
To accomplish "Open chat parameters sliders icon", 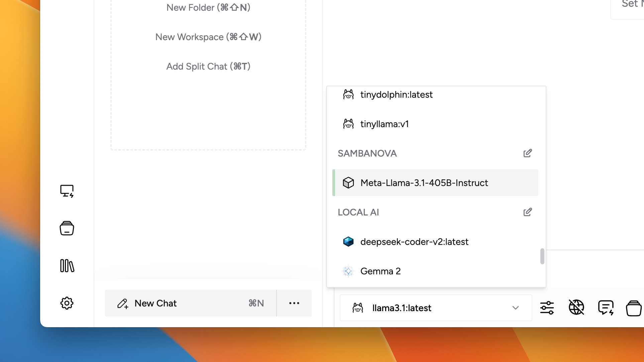I will (x=547, y=308).
